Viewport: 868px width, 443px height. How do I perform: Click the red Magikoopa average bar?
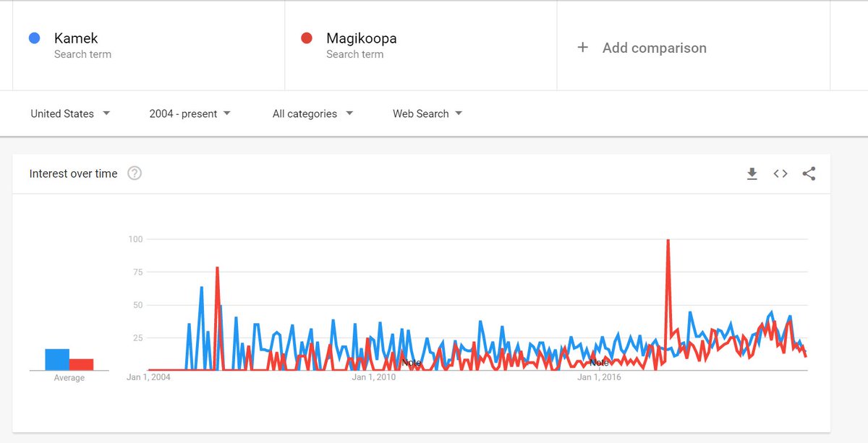click(x=82, y=364)
